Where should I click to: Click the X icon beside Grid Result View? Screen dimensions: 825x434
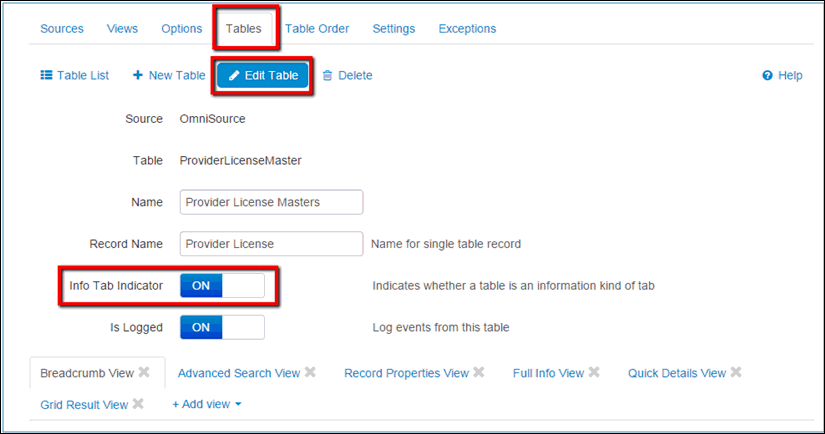tap(138, 404)
